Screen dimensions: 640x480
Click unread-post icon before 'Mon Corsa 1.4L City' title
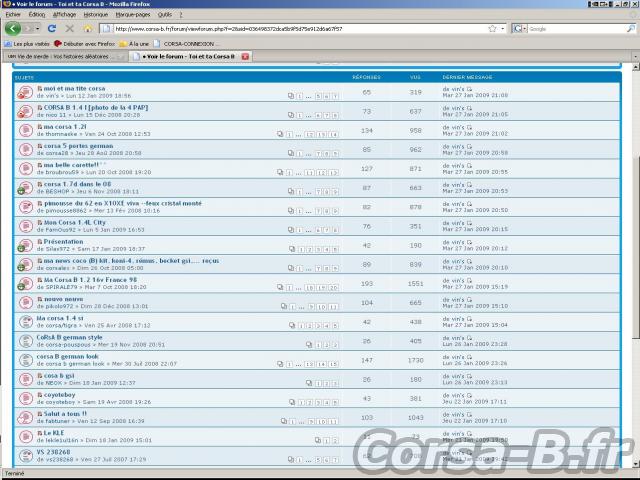click(x=40, y=222)
